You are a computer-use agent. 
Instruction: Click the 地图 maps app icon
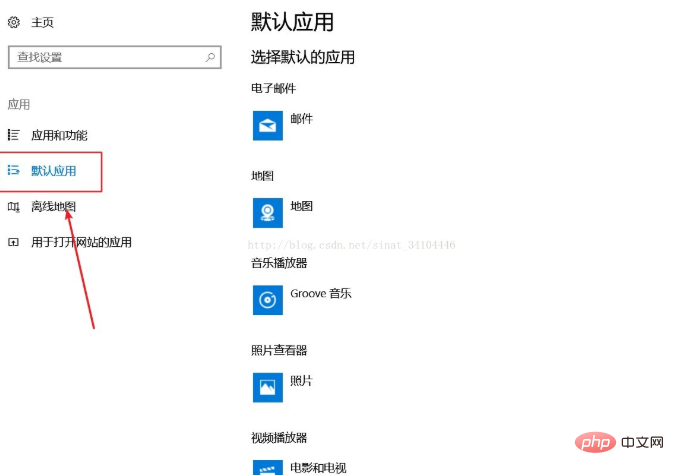click(268, 213)
